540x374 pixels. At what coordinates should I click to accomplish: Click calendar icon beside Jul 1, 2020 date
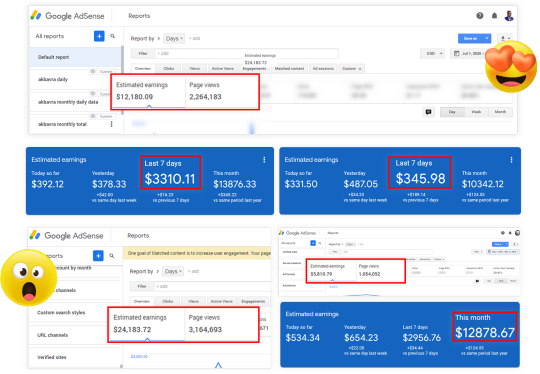pyautogui.click(x=457, y=53)
